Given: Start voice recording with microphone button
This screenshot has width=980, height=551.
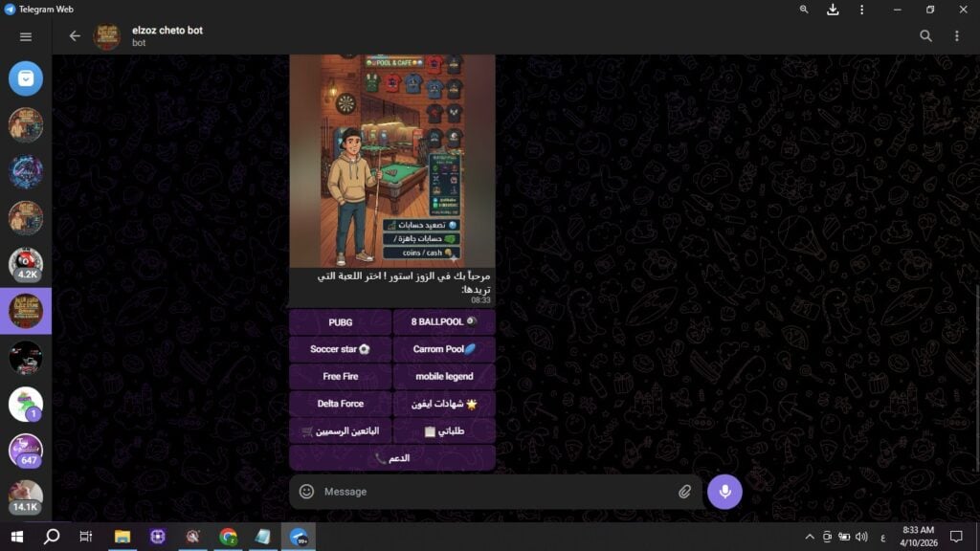Looking at the screenshot, I should [x=725, y=492].
